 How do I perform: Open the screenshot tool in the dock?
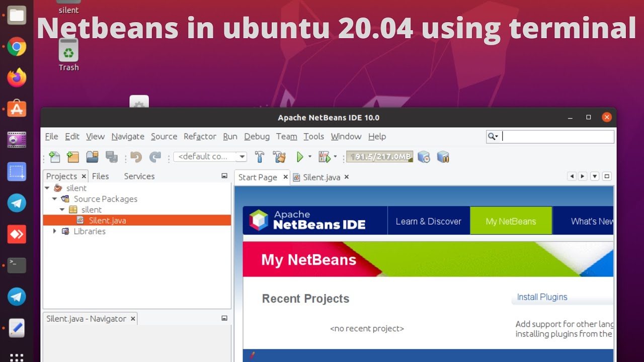(17, 171)
